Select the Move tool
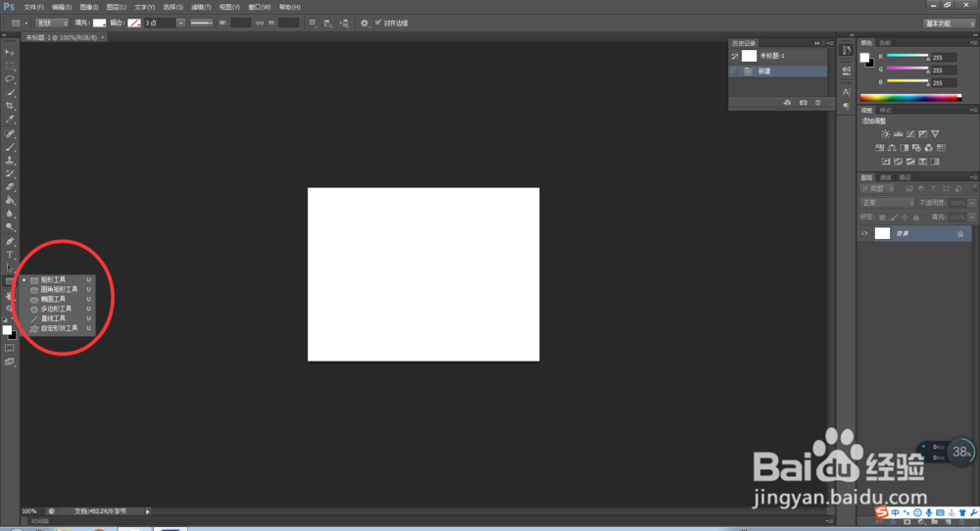This screenshot has width=980, height=531. pyautogui.click(x=10, y=53)
